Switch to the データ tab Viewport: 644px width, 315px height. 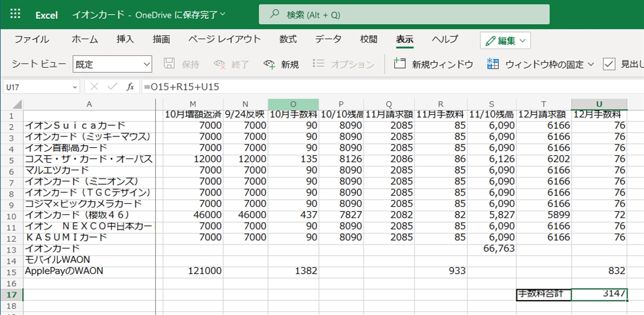point(328,40)
